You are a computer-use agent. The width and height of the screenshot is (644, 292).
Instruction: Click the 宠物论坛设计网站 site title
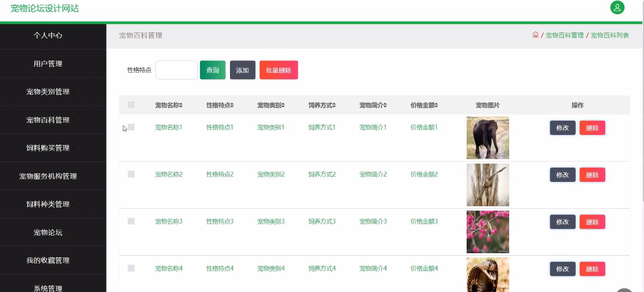[x=44, y=8]
